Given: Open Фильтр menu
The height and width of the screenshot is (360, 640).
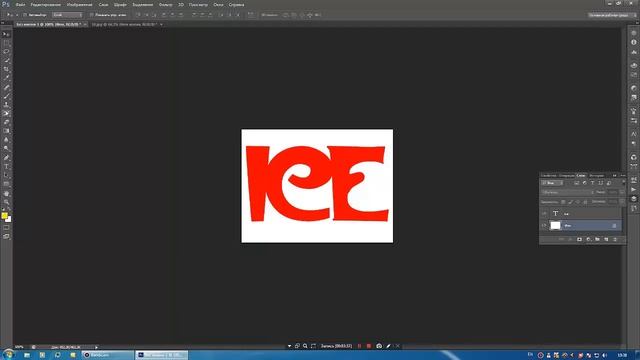Looking at the screenshot, I should coord(165,4).
